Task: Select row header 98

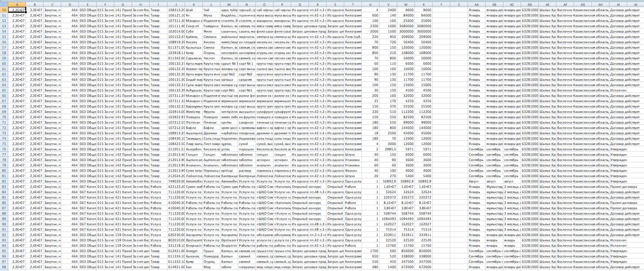Action: pyautogui.click(x=4, y=267)
